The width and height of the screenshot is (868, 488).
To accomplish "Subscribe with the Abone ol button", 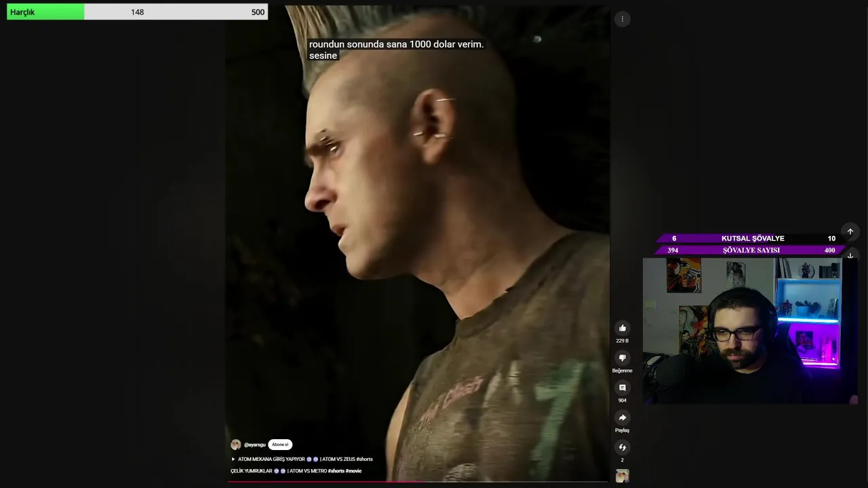I will pyautogui.click(x=280, y=445).
